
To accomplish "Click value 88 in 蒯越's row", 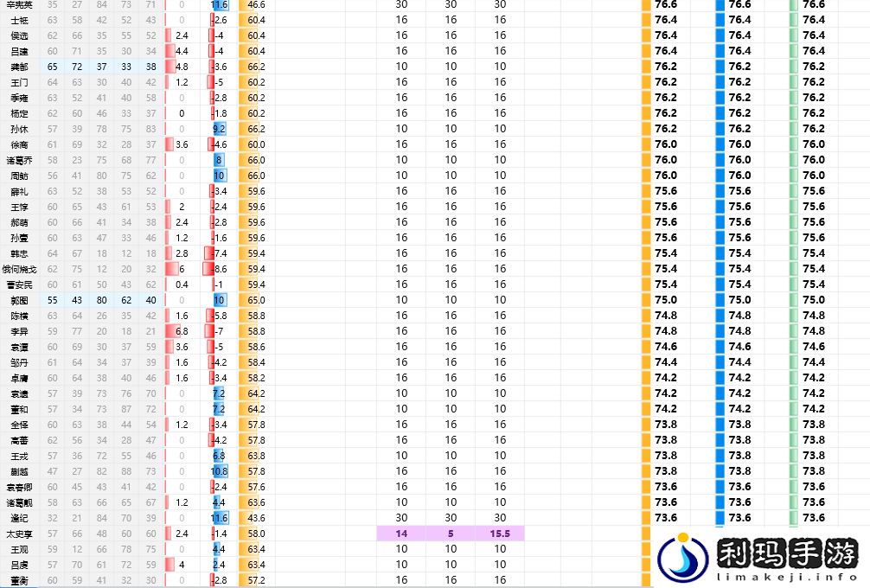I will pyautogui.click(x=126, y=471).
